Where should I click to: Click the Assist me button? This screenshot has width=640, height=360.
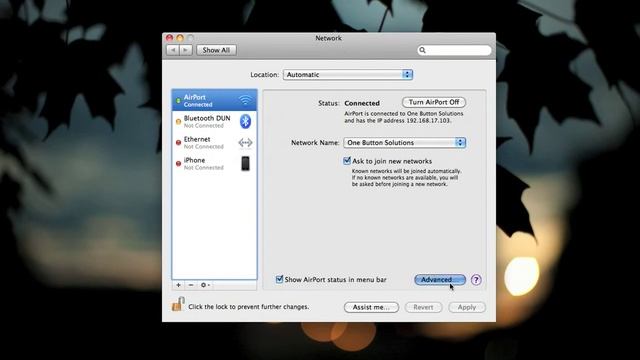371,307
